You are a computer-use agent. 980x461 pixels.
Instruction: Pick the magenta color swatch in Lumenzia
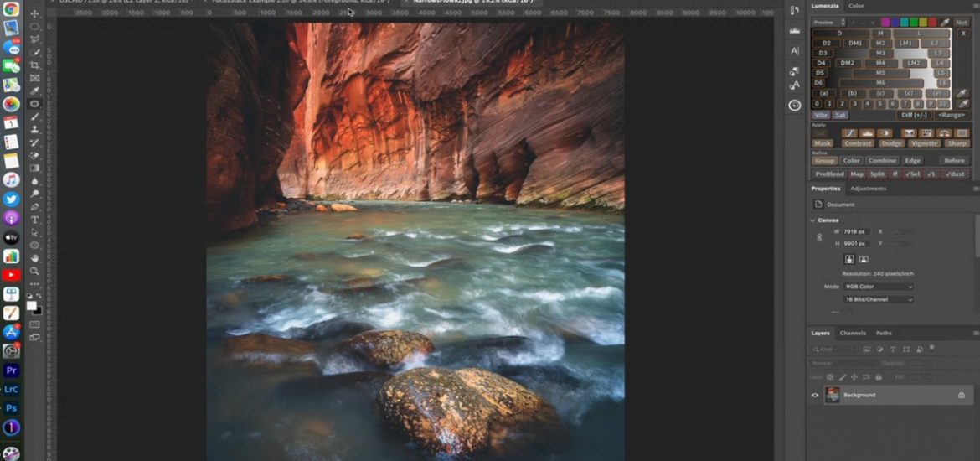pyautogui.click(x=884, y=22)
